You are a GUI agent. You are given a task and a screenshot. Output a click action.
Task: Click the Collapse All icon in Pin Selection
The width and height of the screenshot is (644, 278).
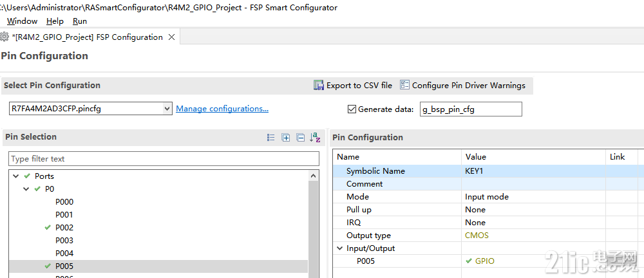301,138
